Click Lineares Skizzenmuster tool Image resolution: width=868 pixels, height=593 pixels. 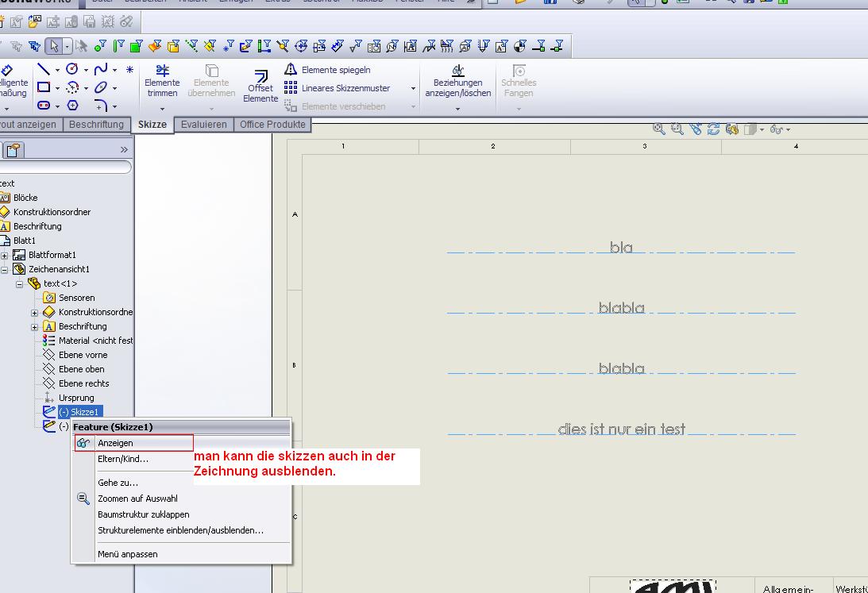pos(338,88)
